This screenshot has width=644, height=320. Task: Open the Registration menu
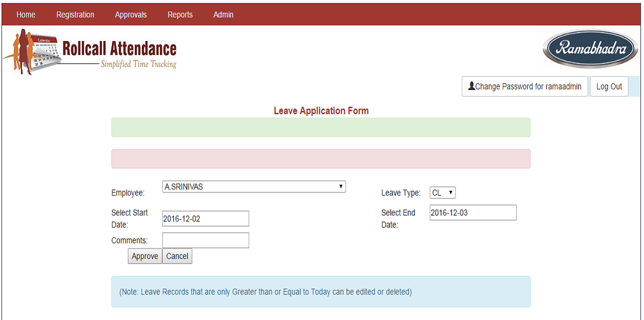pos(75,14)
